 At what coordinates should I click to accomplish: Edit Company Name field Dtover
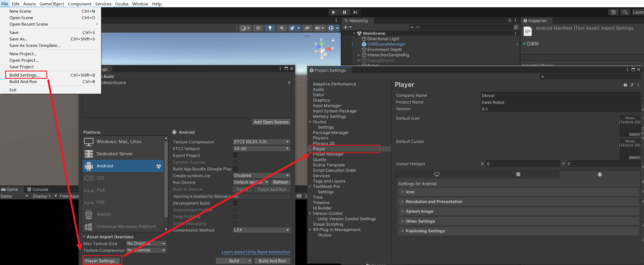[x=561, y=95]
